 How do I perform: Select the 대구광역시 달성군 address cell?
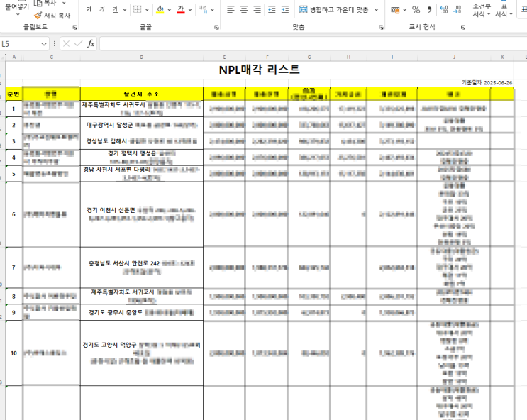click(x=141, y=125)
